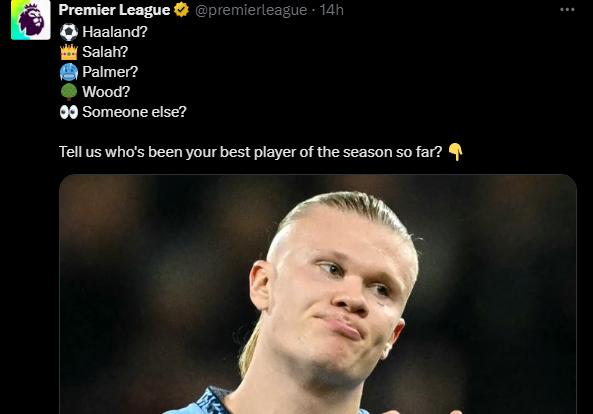Click the 14h timestamp
The height and width of the screenshot is (414, 593).
click(332, 10)
